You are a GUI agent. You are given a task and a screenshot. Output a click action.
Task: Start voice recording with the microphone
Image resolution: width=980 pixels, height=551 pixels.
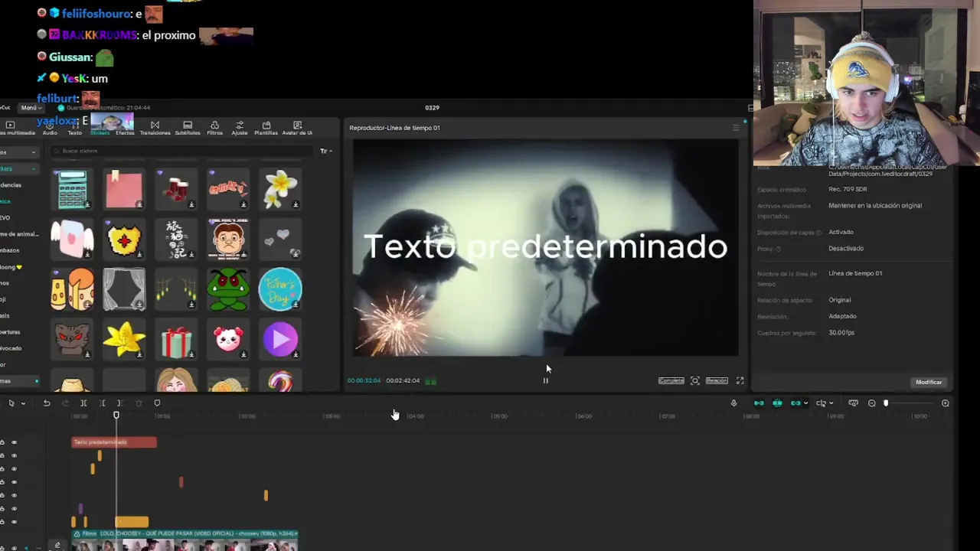[733, 403]
